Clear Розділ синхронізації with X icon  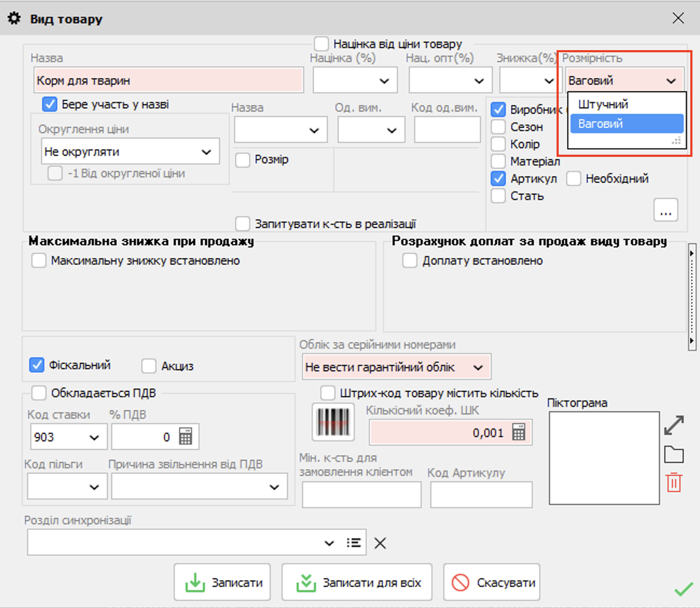(380, 543)
